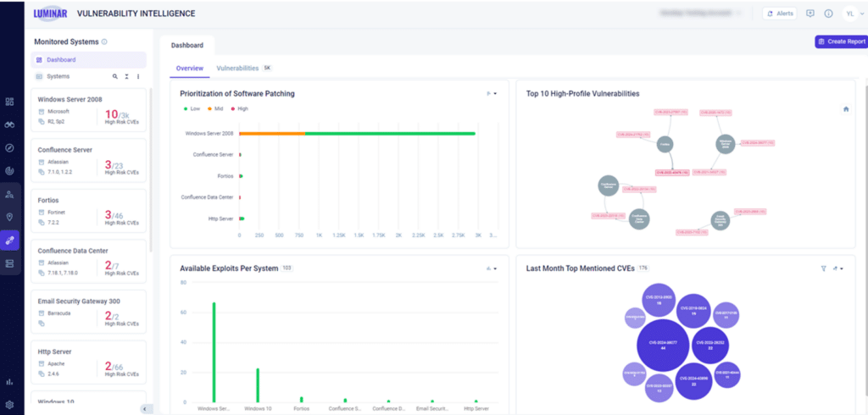This screenshot has height=415, width=868.
Task: Open the server stack icon in left rail
Action: 9,263
